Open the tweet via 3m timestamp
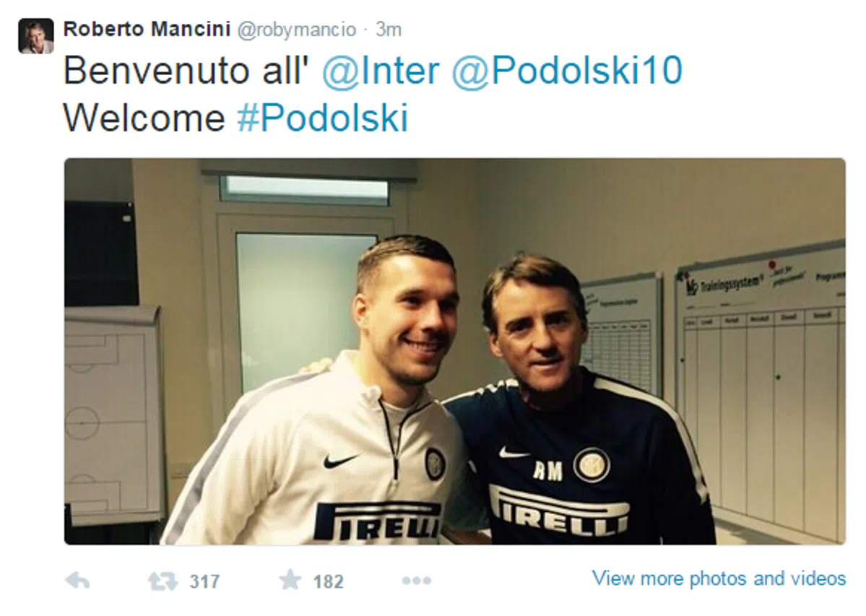Image resolution: width=866 pixels, height=616 pixels. [x=389, y=30]
